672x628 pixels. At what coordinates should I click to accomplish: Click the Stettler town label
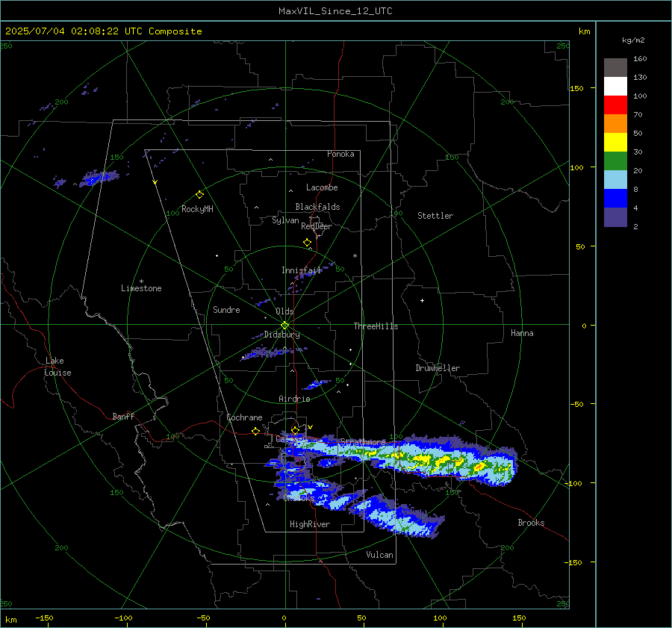tap(435, 216)
